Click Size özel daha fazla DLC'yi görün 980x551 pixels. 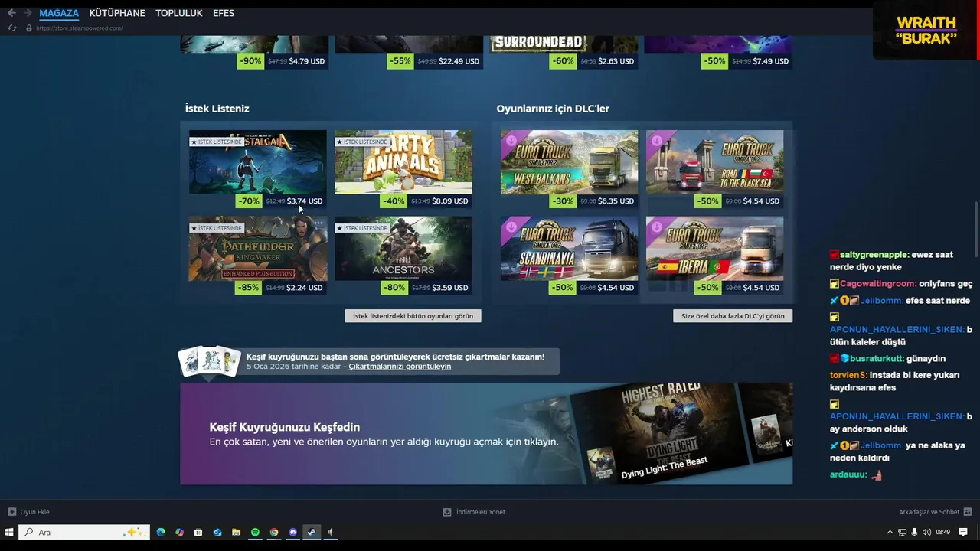coord(733,315)
